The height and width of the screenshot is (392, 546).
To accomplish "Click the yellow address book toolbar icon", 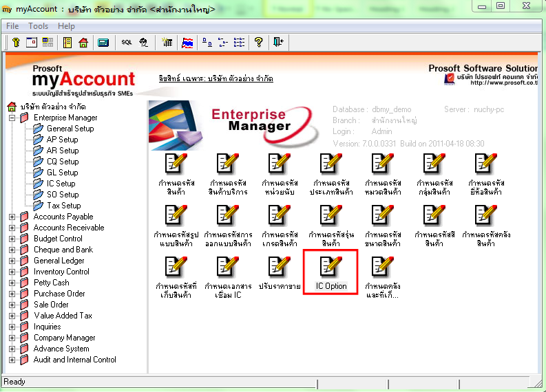I will pyautogui.click(x=67, y=43).
